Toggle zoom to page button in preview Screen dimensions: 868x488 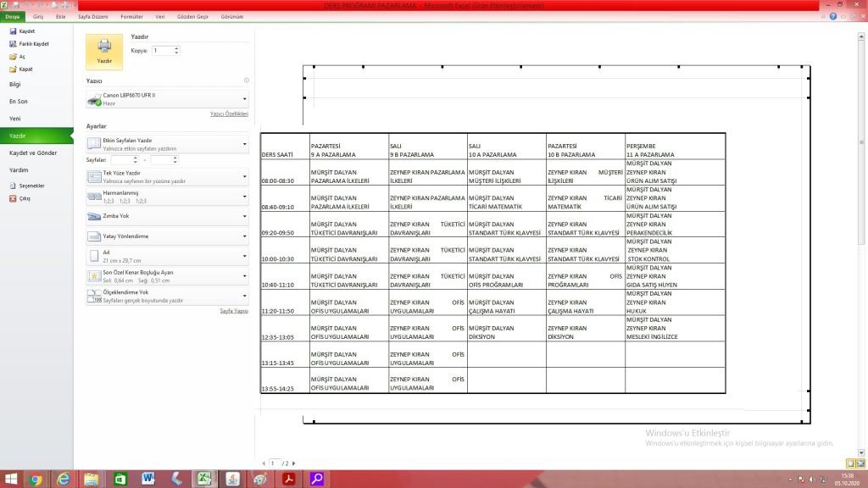click(860, 463)
